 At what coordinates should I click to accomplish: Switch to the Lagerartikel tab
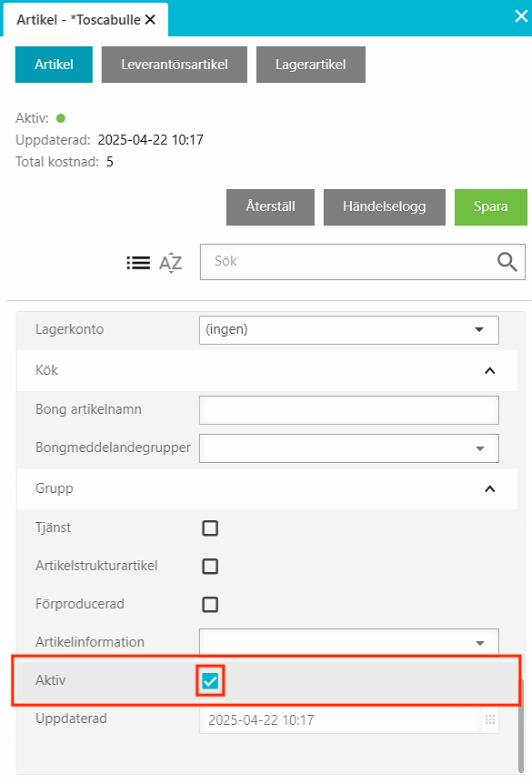(x=311, y=65)
